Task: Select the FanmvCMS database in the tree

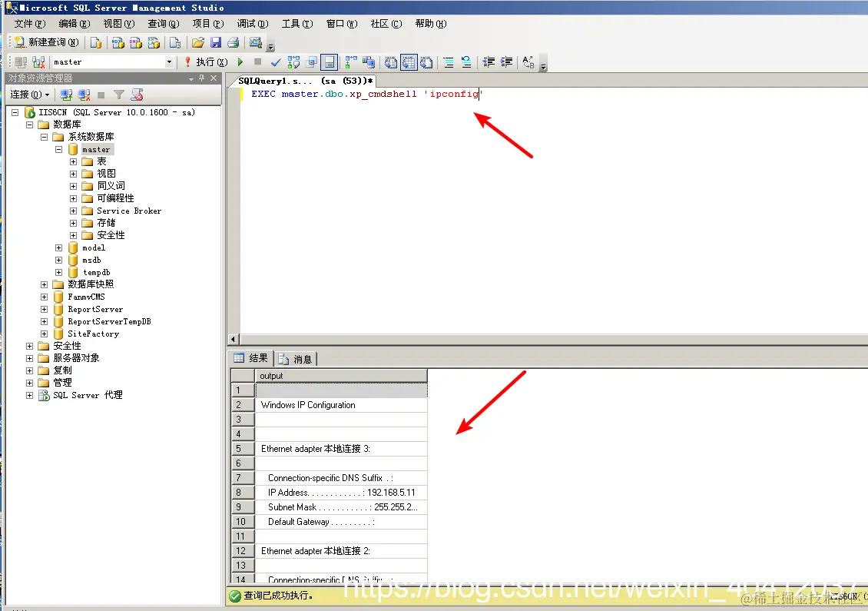Action: (86, 297)
